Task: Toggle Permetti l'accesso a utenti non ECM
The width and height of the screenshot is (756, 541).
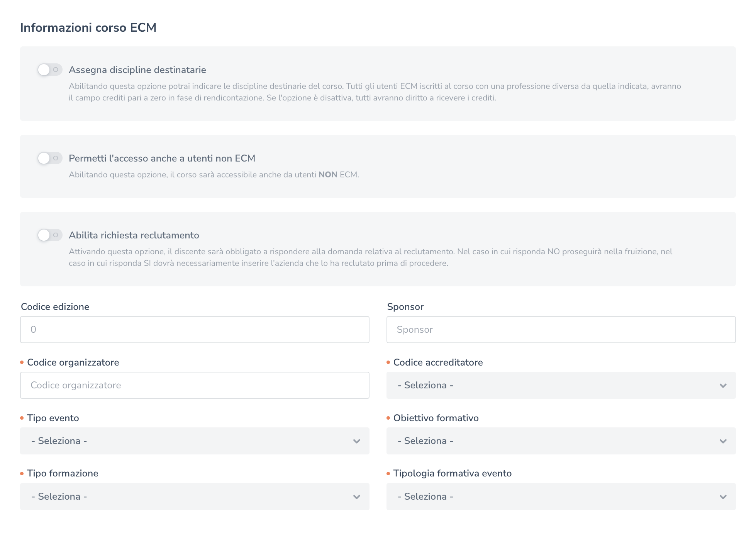Action: coord(50,158)
